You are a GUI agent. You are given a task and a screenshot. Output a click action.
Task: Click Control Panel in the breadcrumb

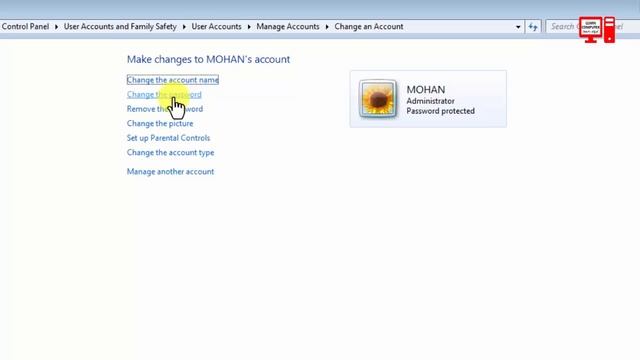(x=25, y=27)
